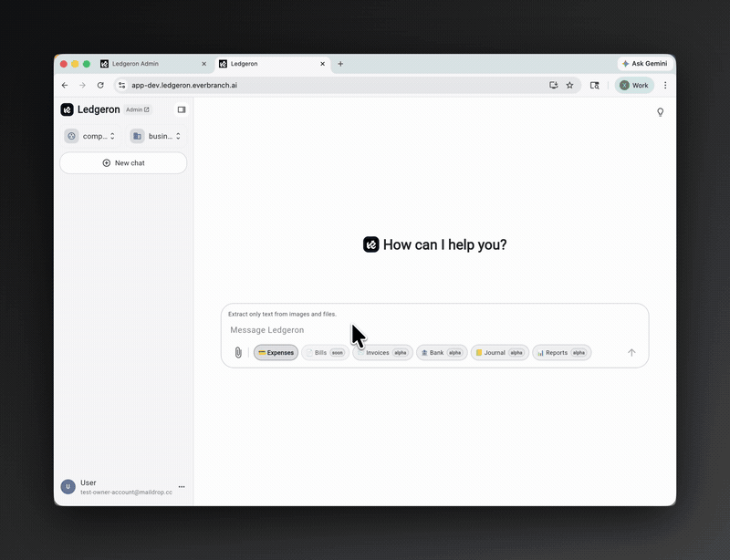Image resolution: width=730 pixels, height=560 pixels.
Task: Reload the page in browser
Action: [100, 85]
